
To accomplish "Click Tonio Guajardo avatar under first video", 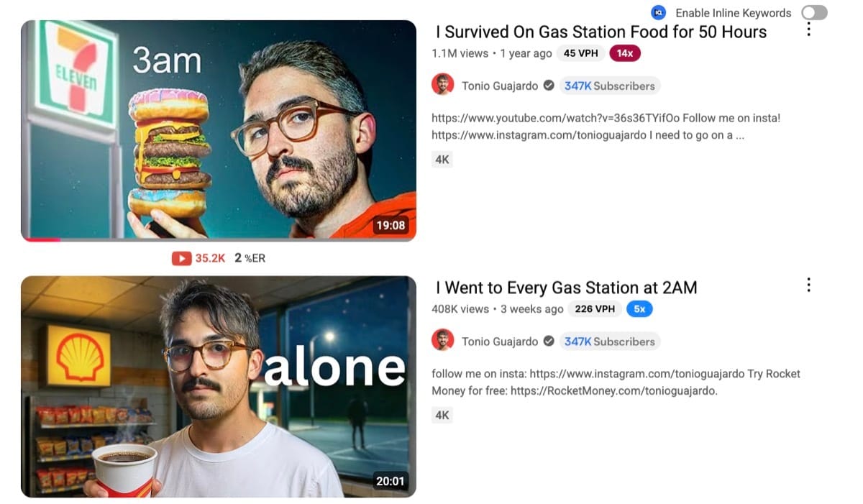I will [443, 85].
